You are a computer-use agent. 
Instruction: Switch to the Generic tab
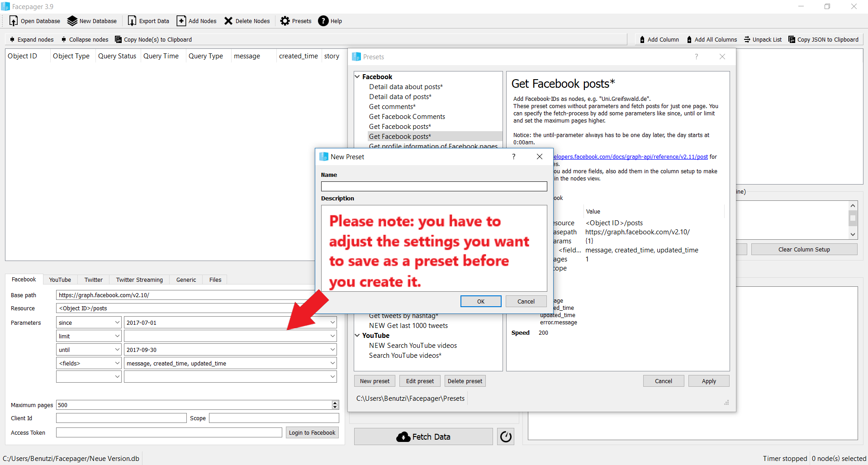(186, 280)
